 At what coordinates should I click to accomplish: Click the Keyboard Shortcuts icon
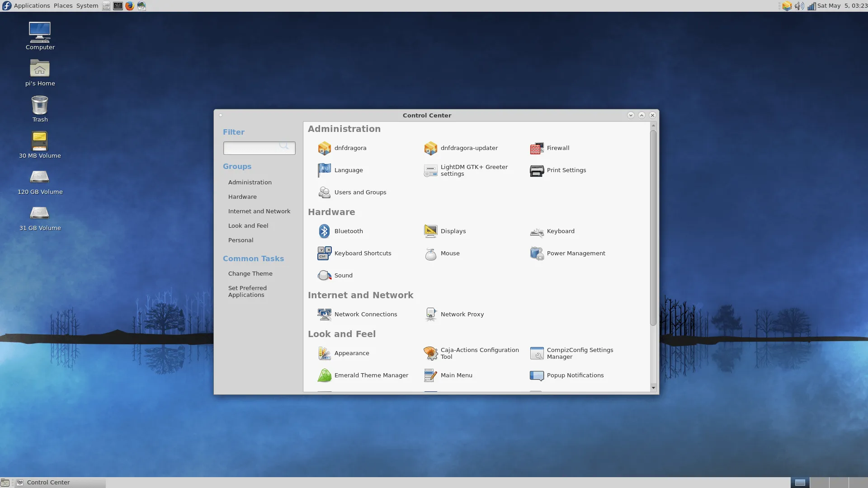click(x=324, y=253)
